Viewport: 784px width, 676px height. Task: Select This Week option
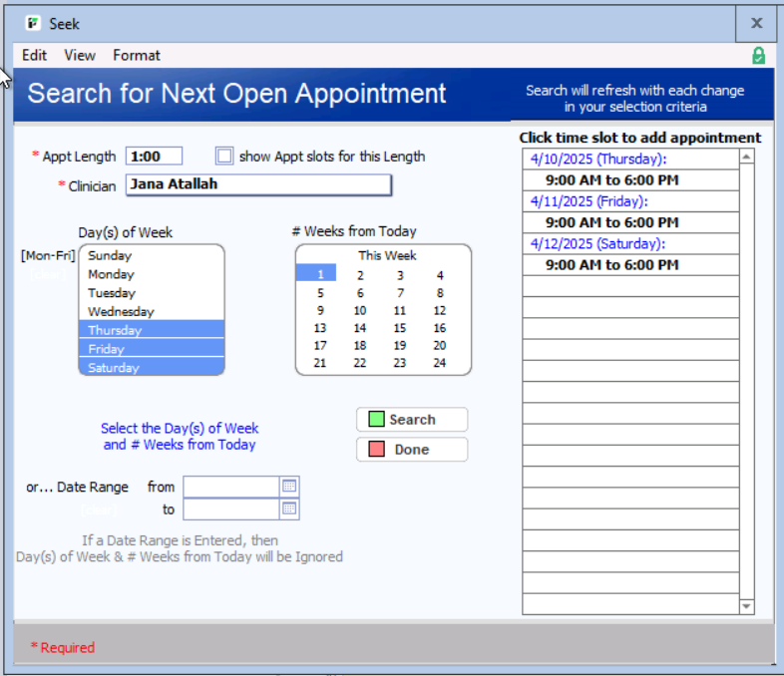(387, 255)
